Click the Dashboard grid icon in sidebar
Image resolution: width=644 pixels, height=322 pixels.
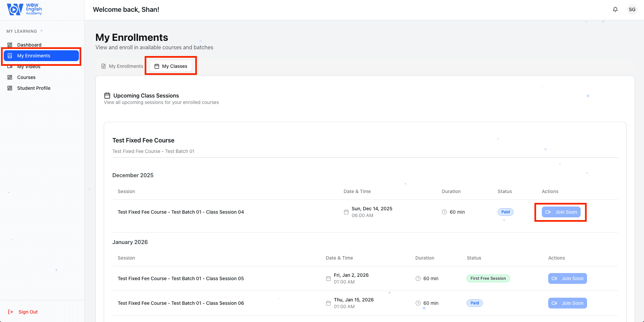pos(10,45)
